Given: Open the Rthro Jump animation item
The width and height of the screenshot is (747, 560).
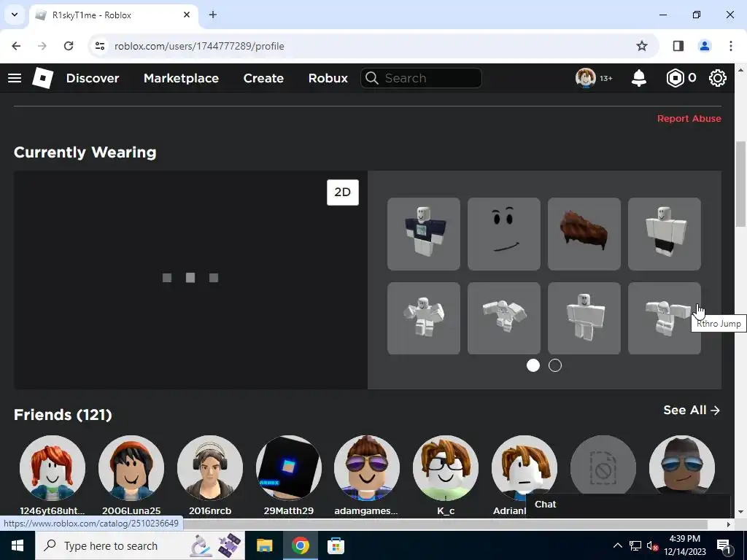Looking at the screenshot, I should pyautogui.click(x=665, y=318).
